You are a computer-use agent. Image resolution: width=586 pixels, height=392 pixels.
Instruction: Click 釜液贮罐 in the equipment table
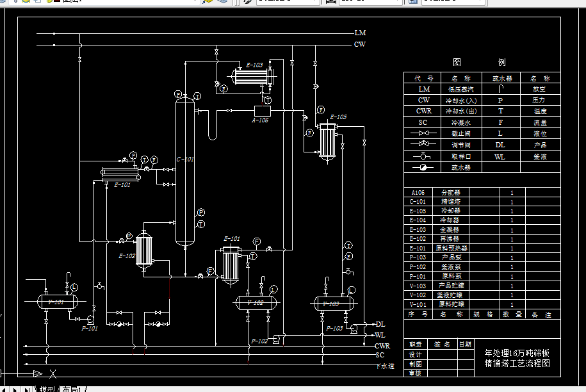pos(451,295)
